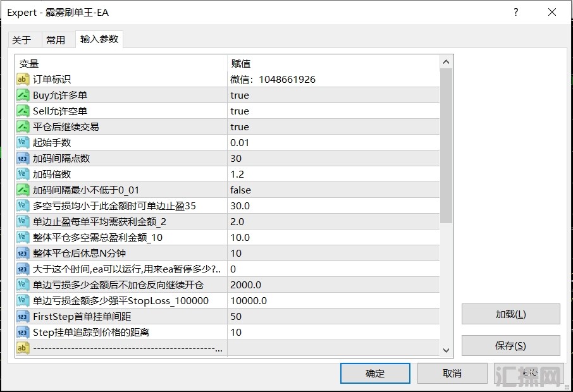Click the string icon on the dashed separator row
Screen dimensions: 573x392
point(22,348)
